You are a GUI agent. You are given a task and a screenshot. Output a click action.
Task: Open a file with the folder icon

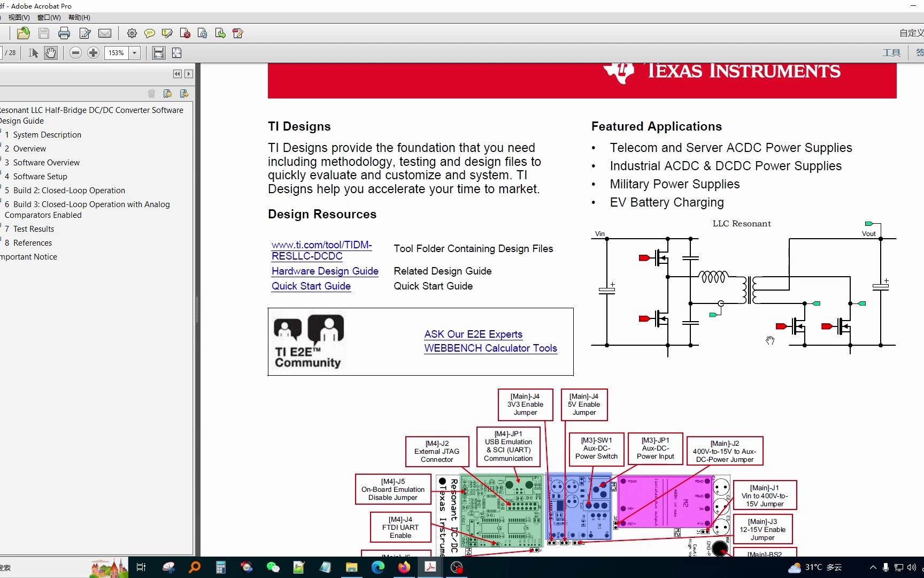[x=23, y=33]
